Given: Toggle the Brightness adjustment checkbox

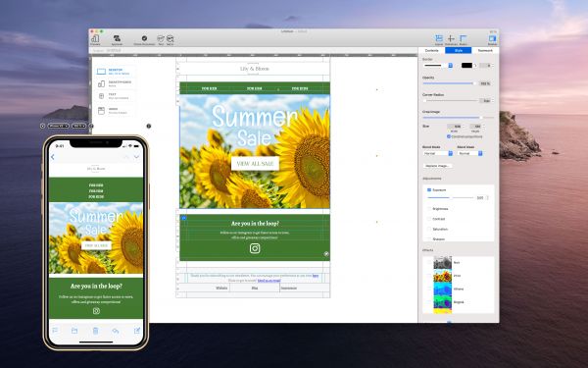Looking at the screenshot, I should 429,208.
